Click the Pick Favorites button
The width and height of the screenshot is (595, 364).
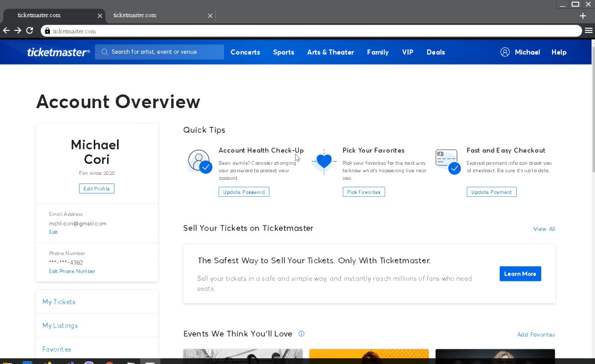[x=364, y=192]
